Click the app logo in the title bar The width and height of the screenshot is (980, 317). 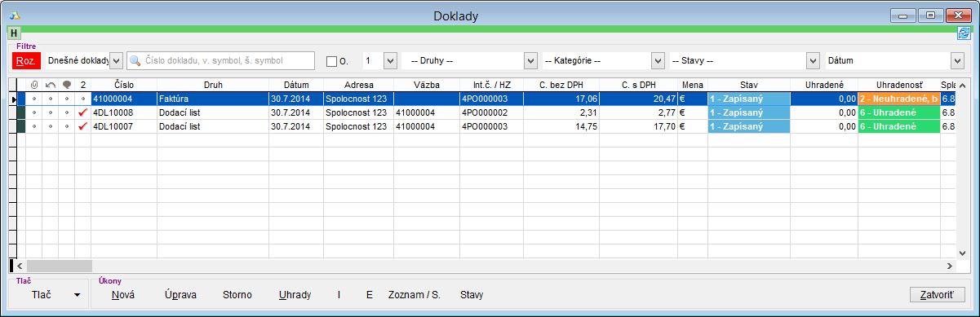point(15,15)
